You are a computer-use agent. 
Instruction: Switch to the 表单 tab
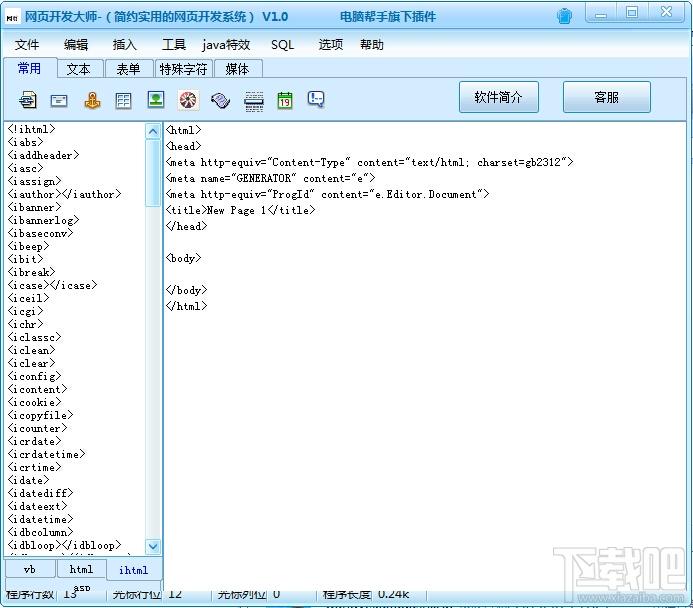click(128, 69)
